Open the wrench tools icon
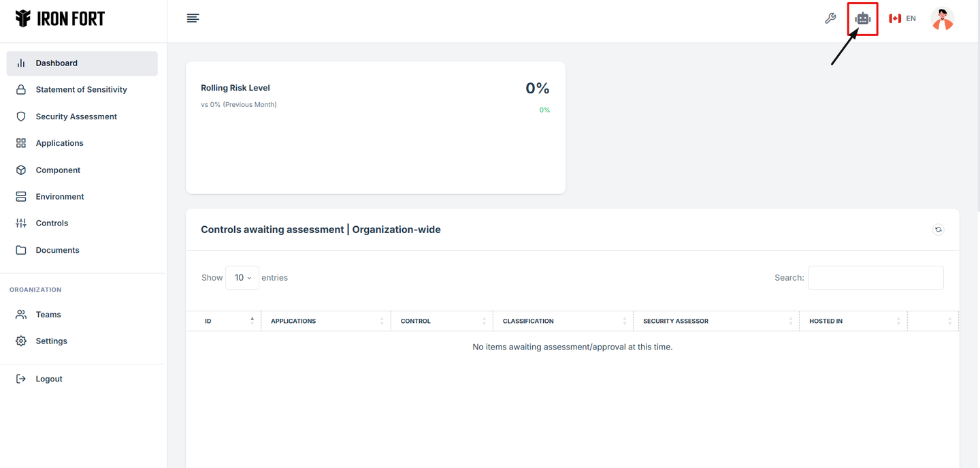This screenshot has width=980, height=468. coord(830,19)
